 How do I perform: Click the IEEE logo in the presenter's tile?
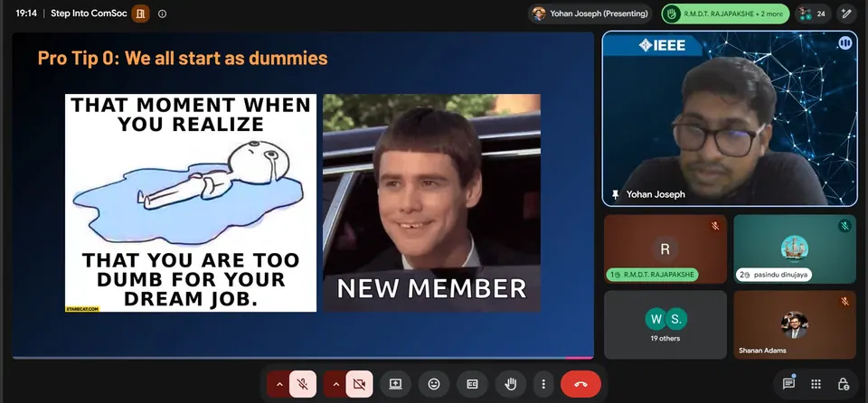(x=662, y=45)
